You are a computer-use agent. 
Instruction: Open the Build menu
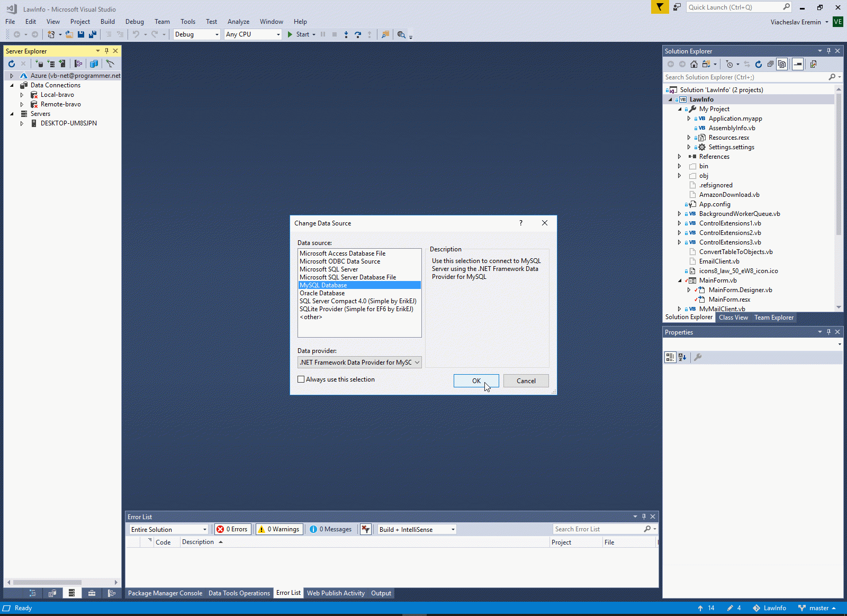[x=107, y=22]
